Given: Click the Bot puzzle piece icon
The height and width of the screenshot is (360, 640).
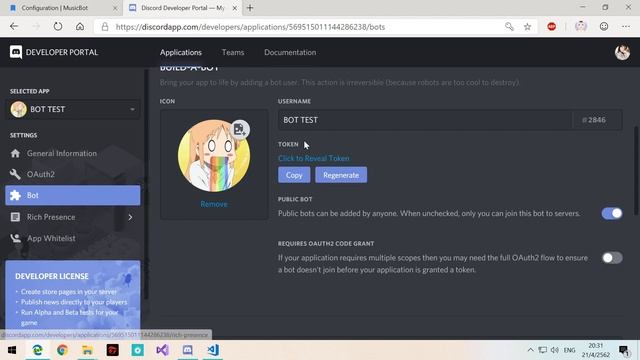Looking at the screenshot, I should (x=16, y=196).
